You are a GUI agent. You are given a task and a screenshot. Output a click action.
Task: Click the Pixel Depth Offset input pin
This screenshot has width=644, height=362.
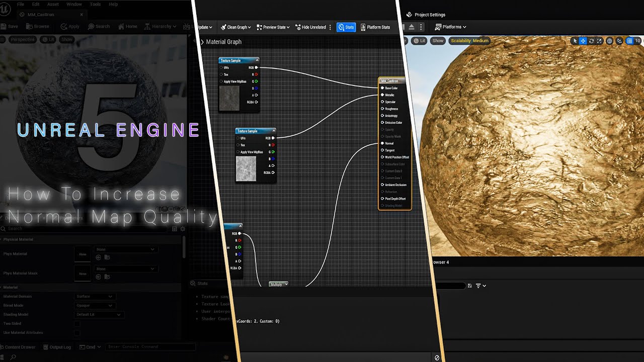tap(382, 199)
